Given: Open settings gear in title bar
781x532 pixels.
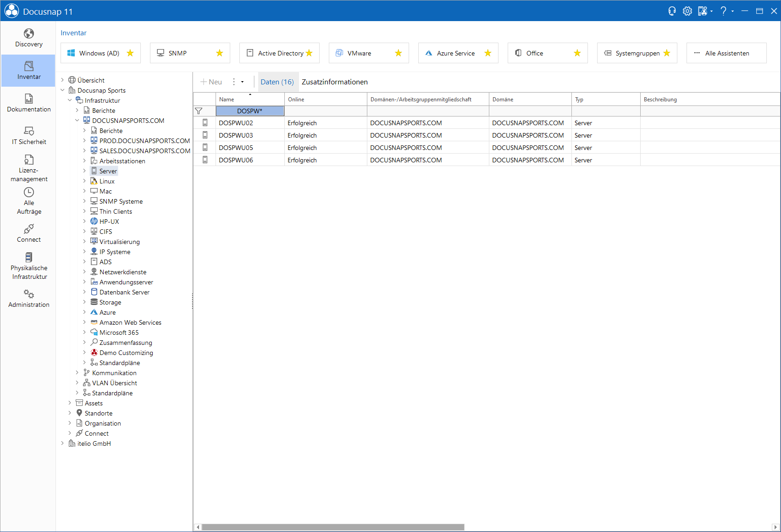Looking at the screenshot, I should coord(687,11).
